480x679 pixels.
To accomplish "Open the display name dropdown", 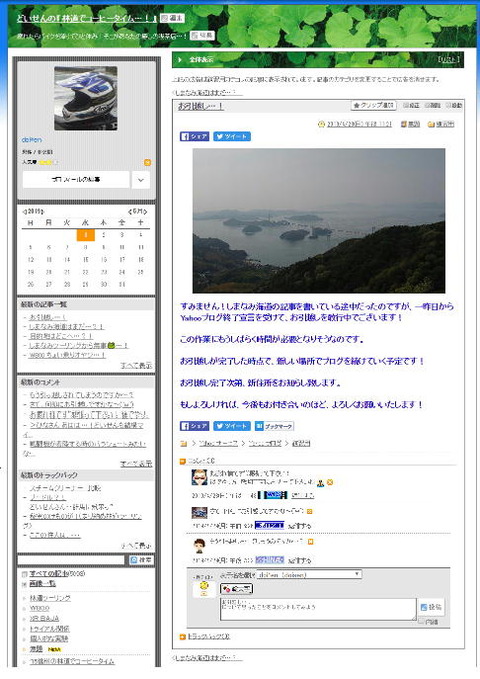I will coord(309,575).
